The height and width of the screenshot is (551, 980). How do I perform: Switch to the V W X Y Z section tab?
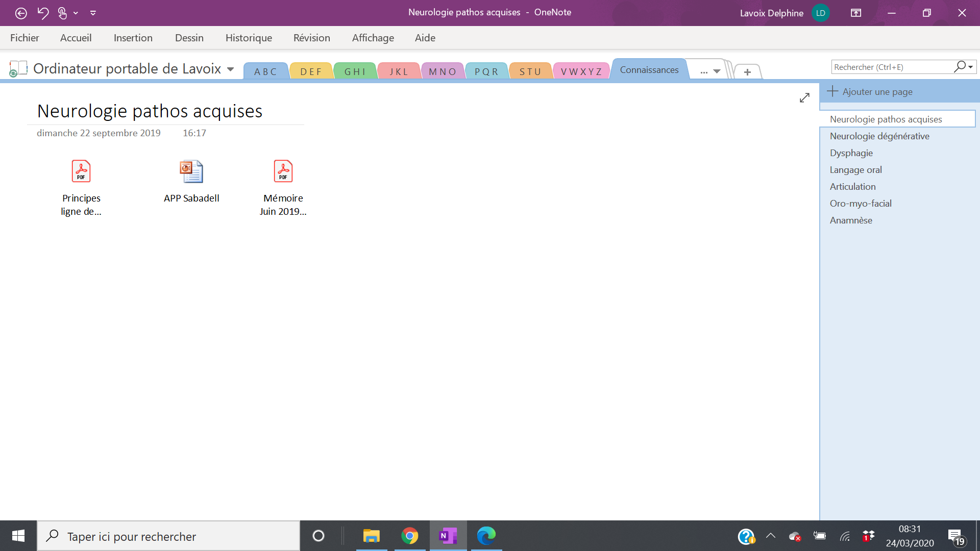point(581,71)
